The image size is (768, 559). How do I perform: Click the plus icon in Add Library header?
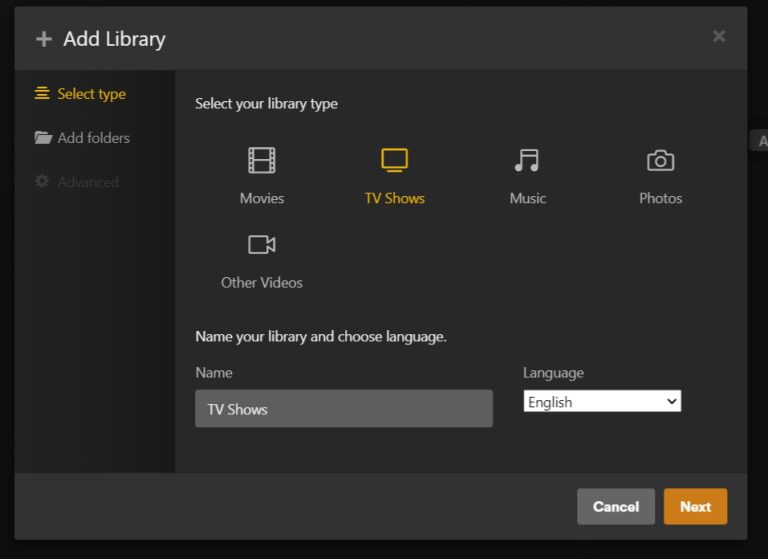coord(43,39)
